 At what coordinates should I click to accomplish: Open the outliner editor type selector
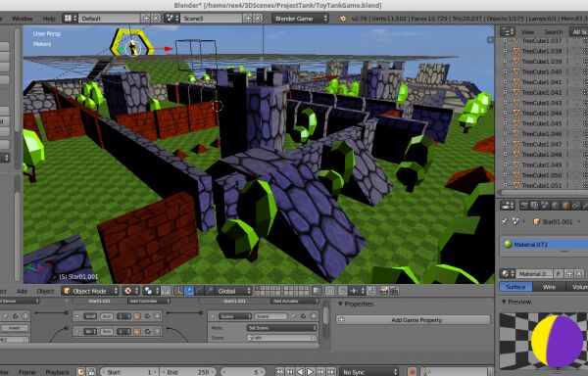[508, 32]
